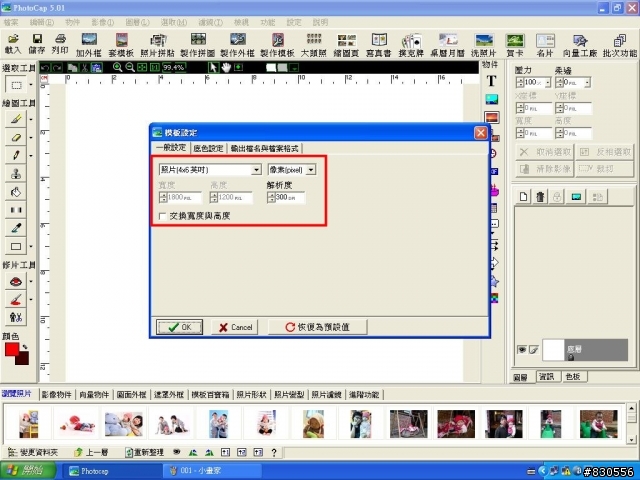Switch to the 影像物件 bottom tab
Image resolution: width=640 pixels, height=480 pixels.
coord(57,395)
